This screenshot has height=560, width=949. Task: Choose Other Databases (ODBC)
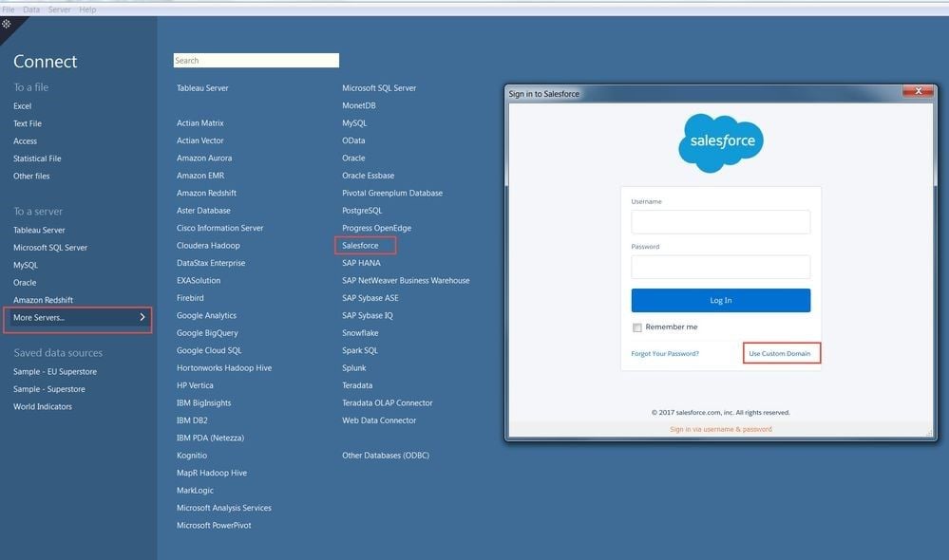tap(386, 456)
